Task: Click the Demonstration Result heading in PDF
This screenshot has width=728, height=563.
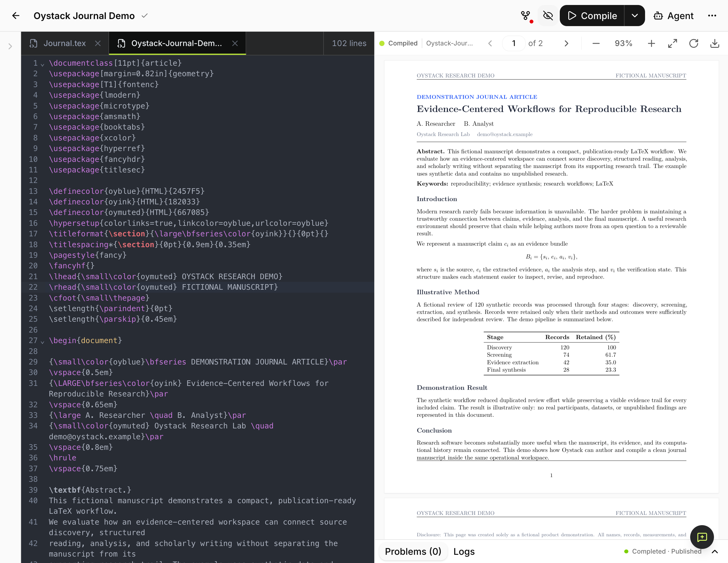Action: pos(452,388)
